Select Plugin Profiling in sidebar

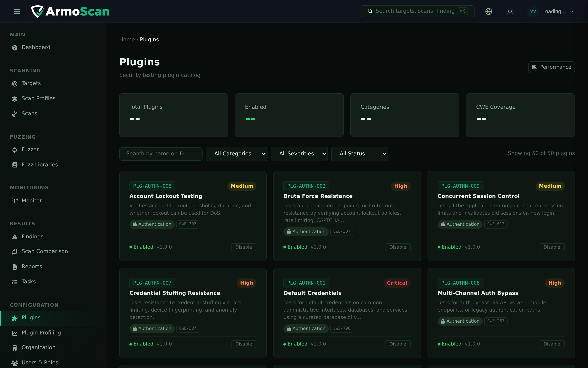pos(53,333)
